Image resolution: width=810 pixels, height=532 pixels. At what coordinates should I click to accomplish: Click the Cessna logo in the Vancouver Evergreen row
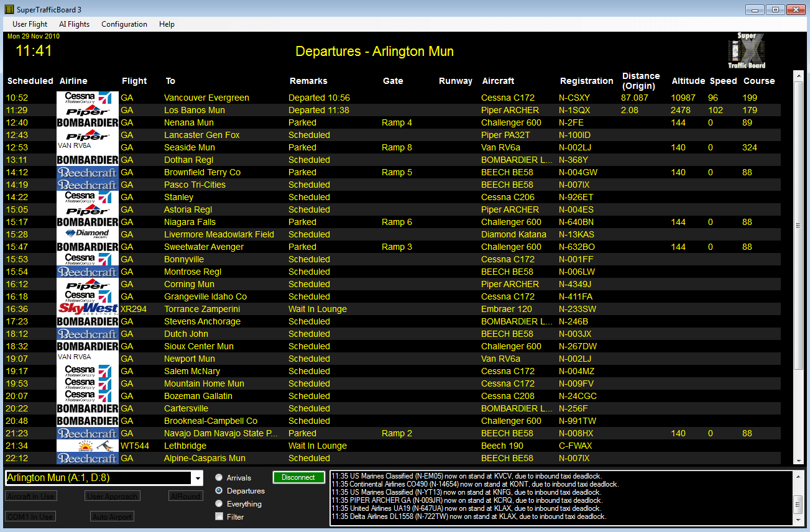point(88,98)
